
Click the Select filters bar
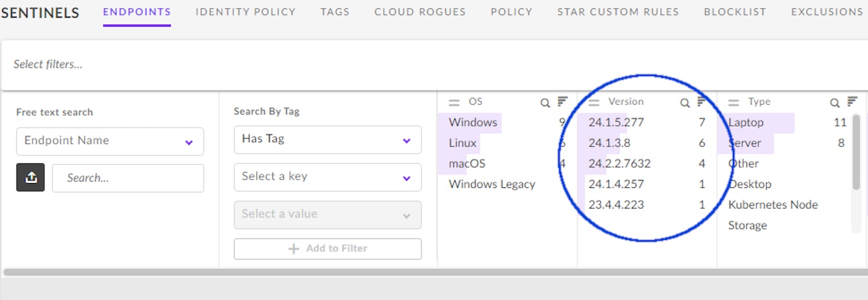[x=434, y=64]
